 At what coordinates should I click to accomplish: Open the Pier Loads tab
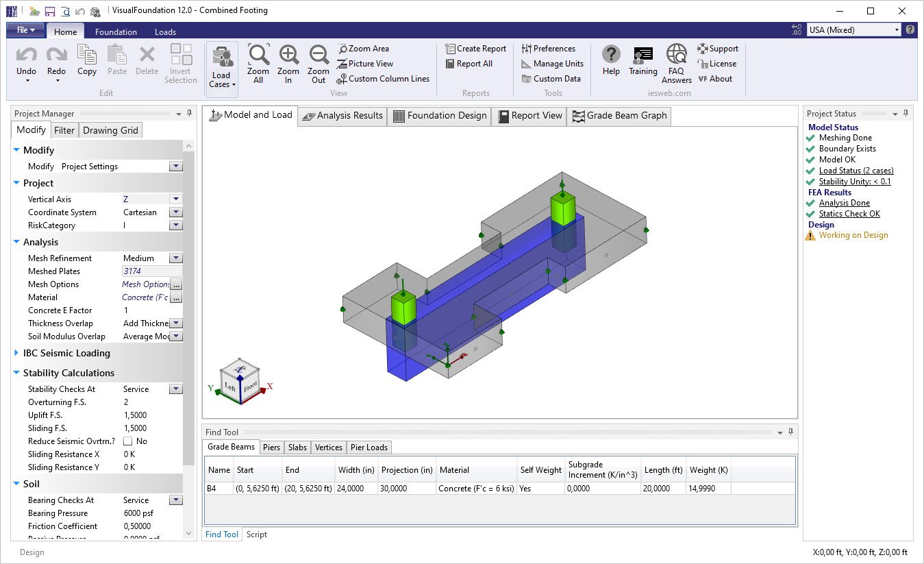[369, 447]
